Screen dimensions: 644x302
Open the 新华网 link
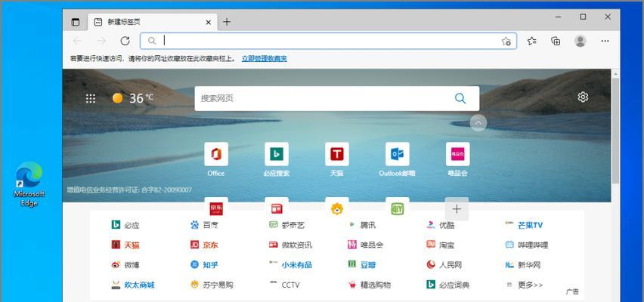coord(523,265)
